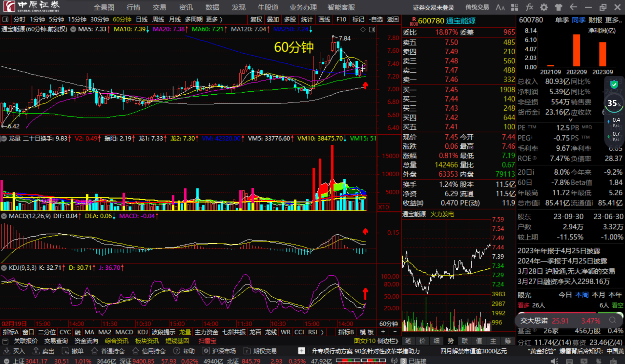
Task: Open 帮助 help
Action: (184, 351)
